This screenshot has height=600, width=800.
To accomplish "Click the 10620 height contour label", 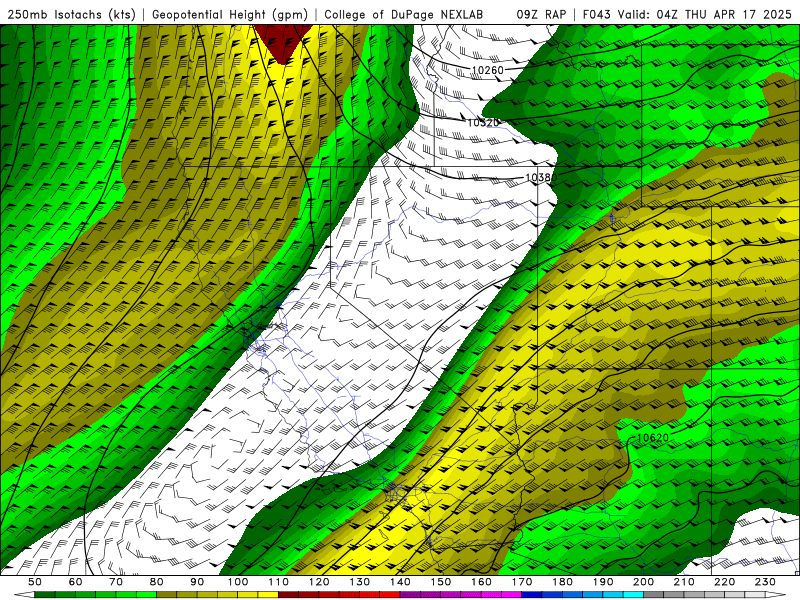I will click(653, 438).
